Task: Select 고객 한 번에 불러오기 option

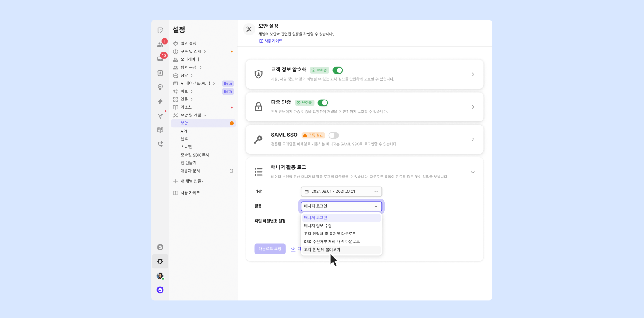Action: click(x=322, y=249)
